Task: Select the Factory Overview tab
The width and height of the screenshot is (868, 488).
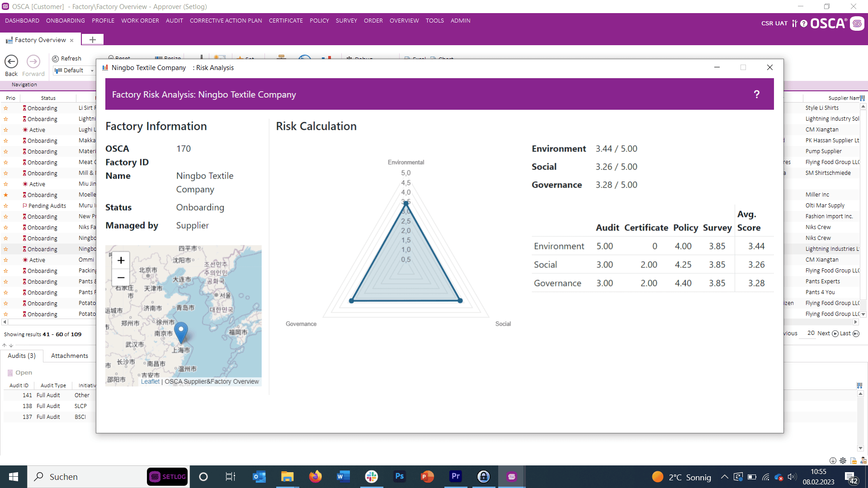Action: pos(40,40)
